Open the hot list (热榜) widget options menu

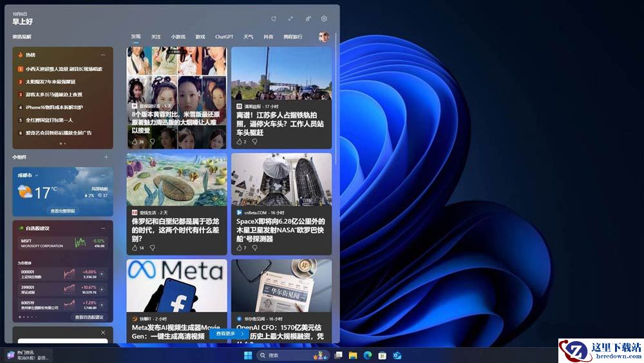coord(103,55)
